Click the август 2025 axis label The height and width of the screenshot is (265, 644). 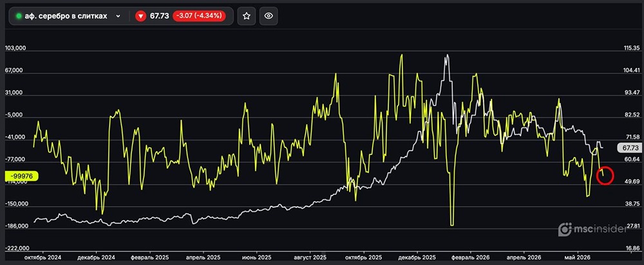(x=310, y=258)
